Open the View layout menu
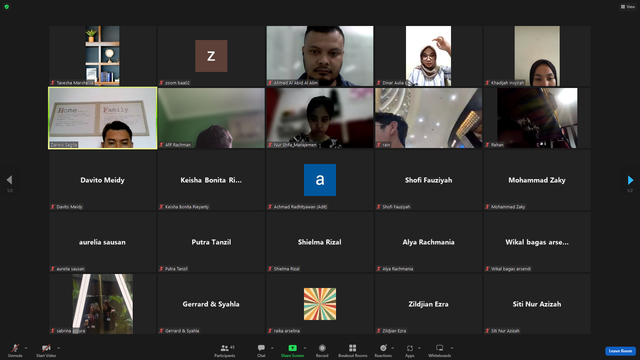640x360 pixels. coord(628,7)
